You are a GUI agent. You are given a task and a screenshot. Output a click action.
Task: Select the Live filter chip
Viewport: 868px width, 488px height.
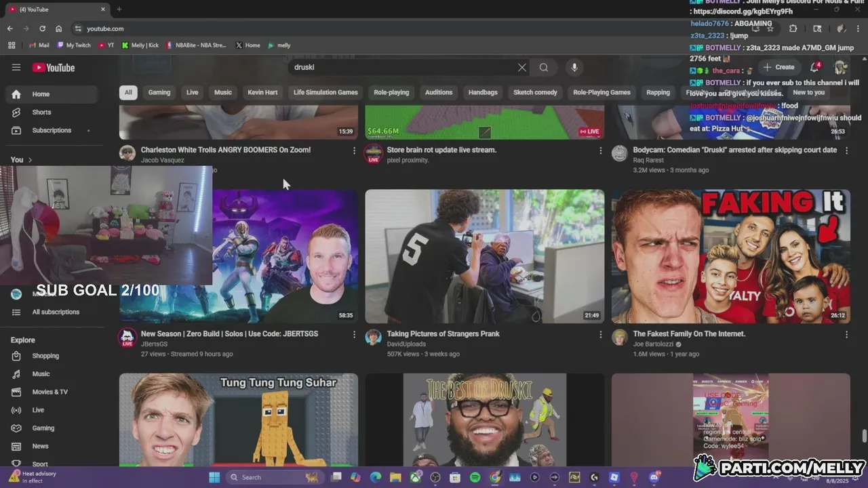(193, 92)
